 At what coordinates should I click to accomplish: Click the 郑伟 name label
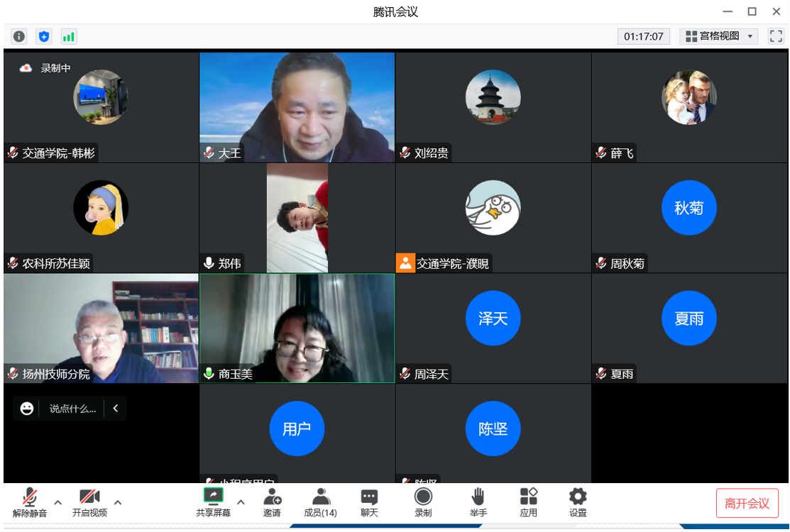[x=230, y=264]
